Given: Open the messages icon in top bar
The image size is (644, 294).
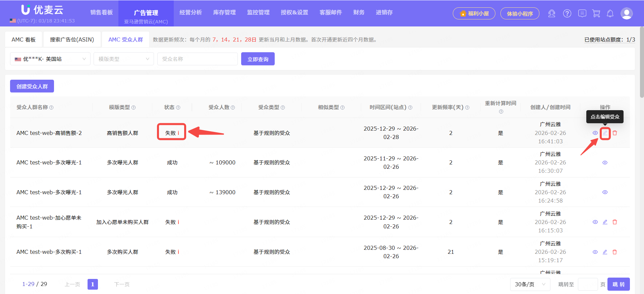Looking at the screenshot, I should coord(582,13).
